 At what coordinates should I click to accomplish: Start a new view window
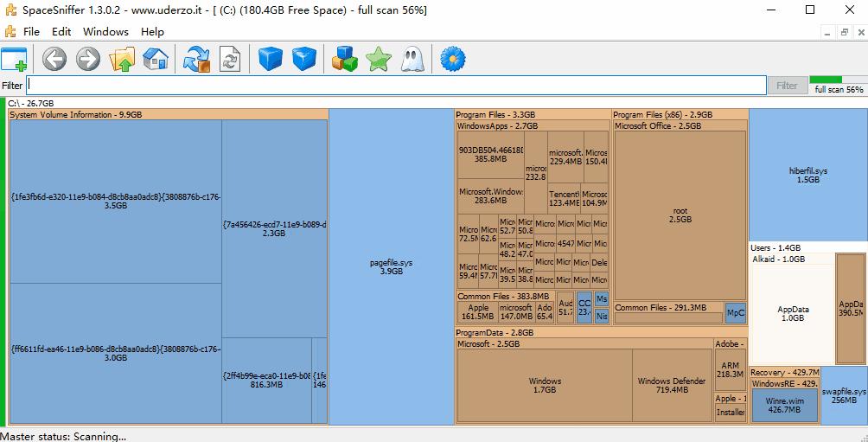click(x=14, y=59)
